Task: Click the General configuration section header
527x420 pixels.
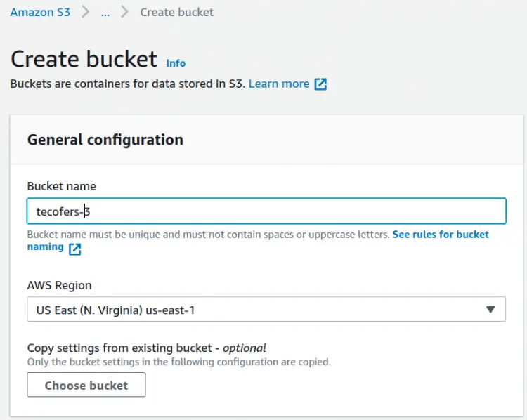Action: tap(105, 140)
